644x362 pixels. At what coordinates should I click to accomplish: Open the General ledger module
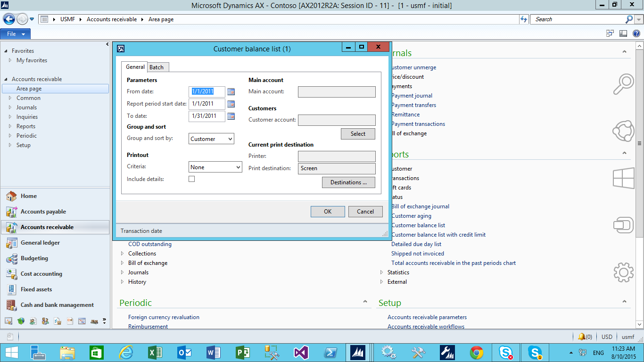[x=40, y=243]
